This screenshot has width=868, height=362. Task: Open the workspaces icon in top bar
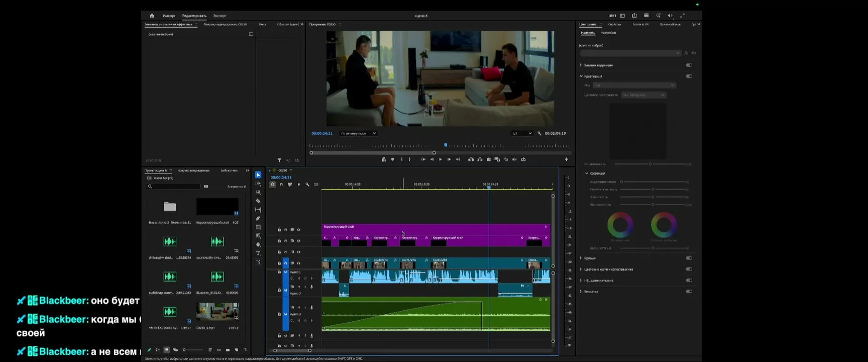623,16
